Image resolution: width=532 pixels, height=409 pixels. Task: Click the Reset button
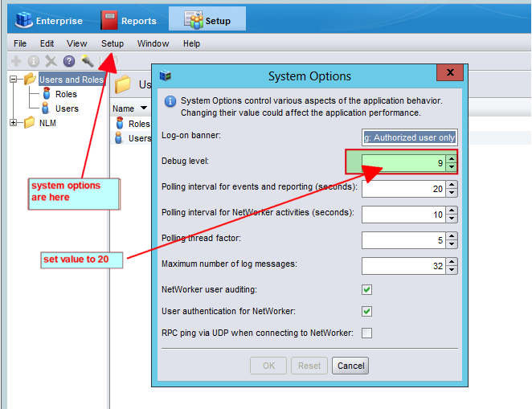click(309, 366)
